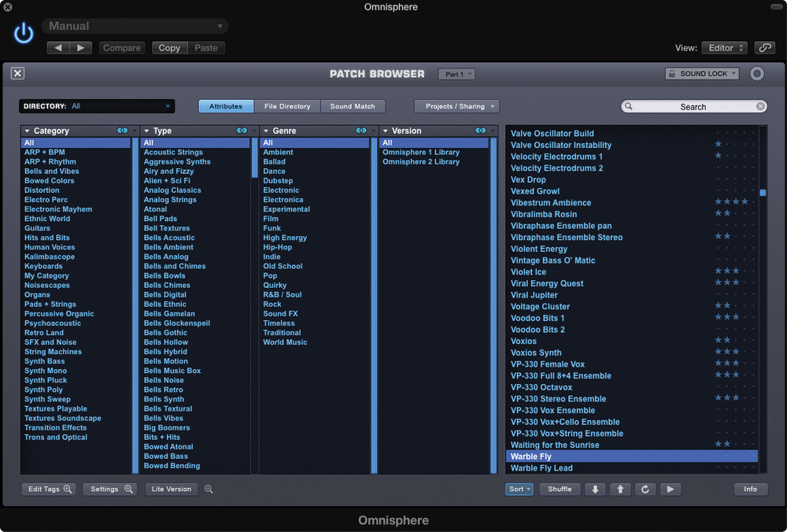The height and width of the screenshot is (532, 787).
Task: Open Edit Tags
Action: pos(49,489)
